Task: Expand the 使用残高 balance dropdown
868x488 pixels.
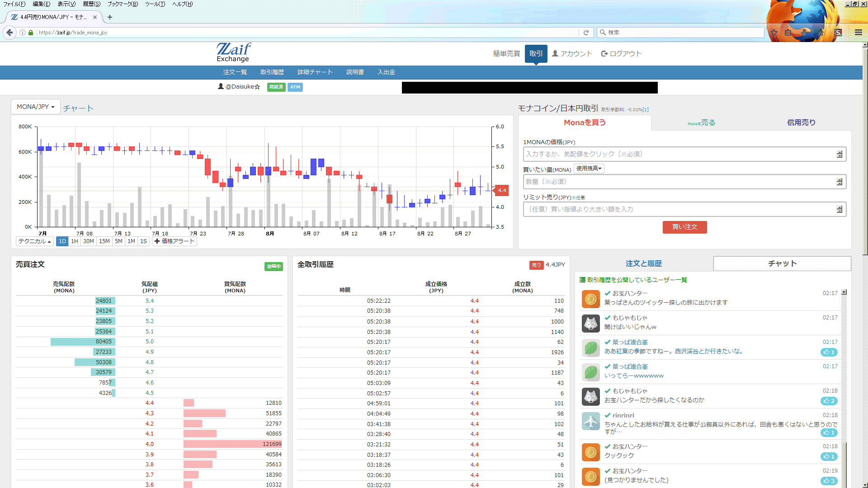Action: point(589,169)
